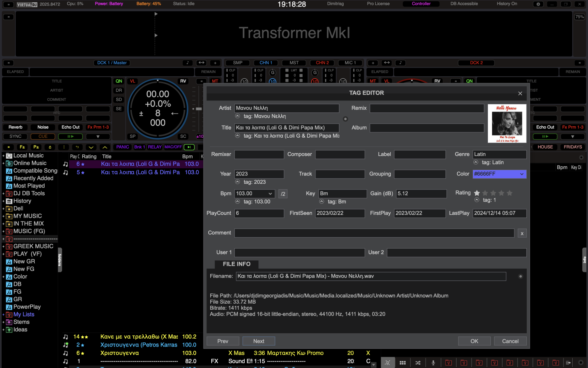Apply the artist tag value arrow icon

coord(238,116)
